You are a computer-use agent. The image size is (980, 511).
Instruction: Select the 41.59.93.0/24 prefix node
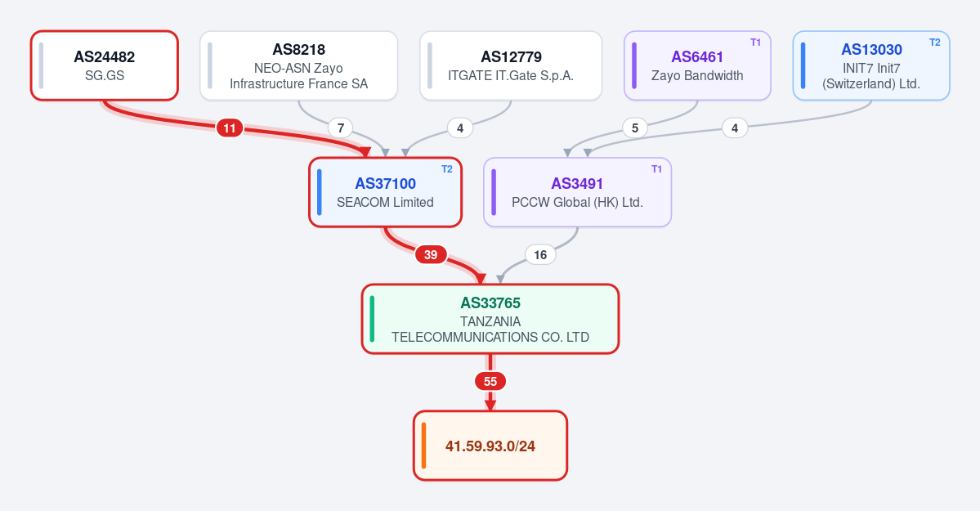pos(490,446)
